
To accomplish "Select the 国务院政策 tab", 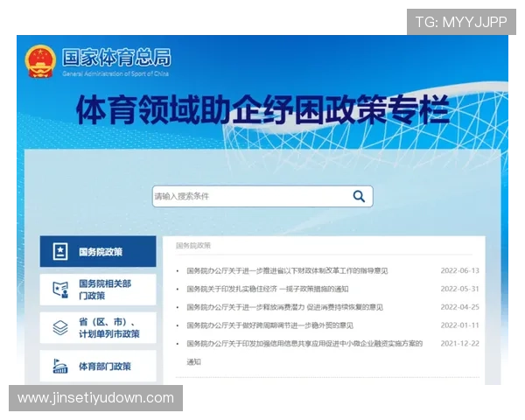I will pyautogui.click(x=98, y=251).
